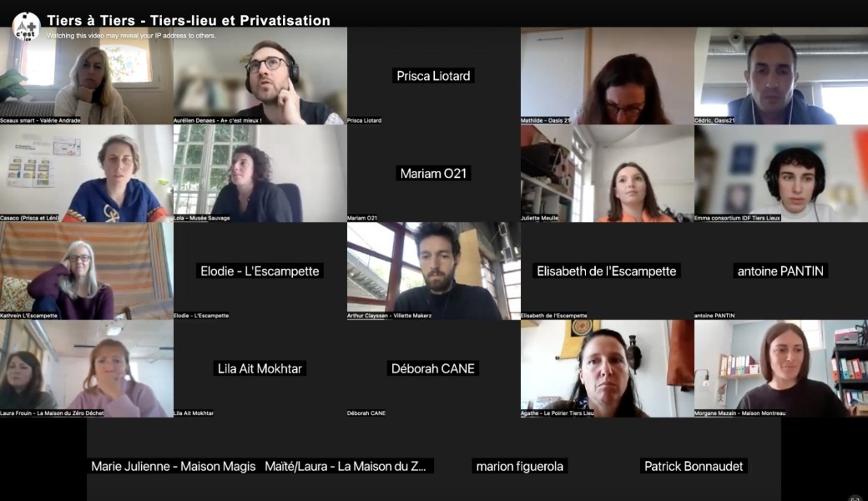
Task: Select Cédric Oasis21 participant video
Action: coord(781,76)
